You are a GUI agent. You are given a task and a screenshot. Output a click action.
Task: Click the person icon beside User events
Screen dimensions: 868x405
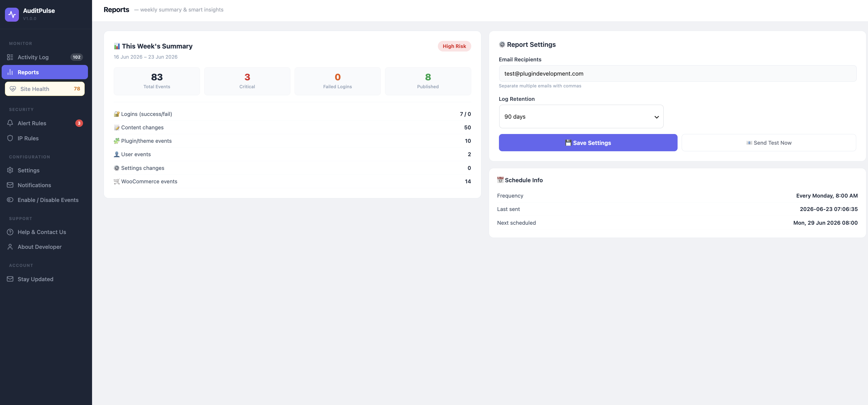[117, 154]
